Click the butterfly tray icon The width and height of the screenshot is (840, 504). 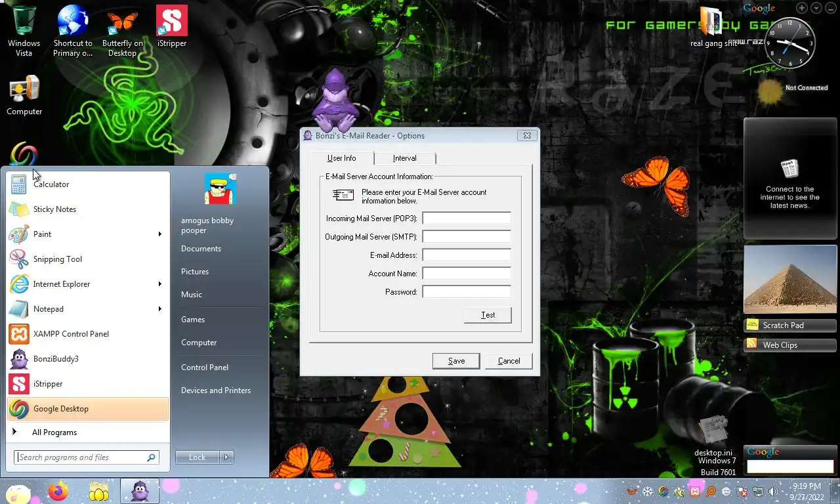point(632,492)
